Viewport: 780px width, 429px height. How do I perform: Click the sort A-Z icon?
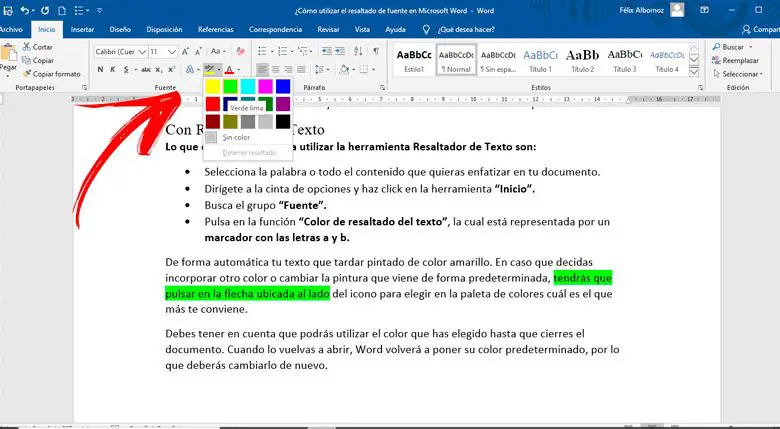(358, 51)
